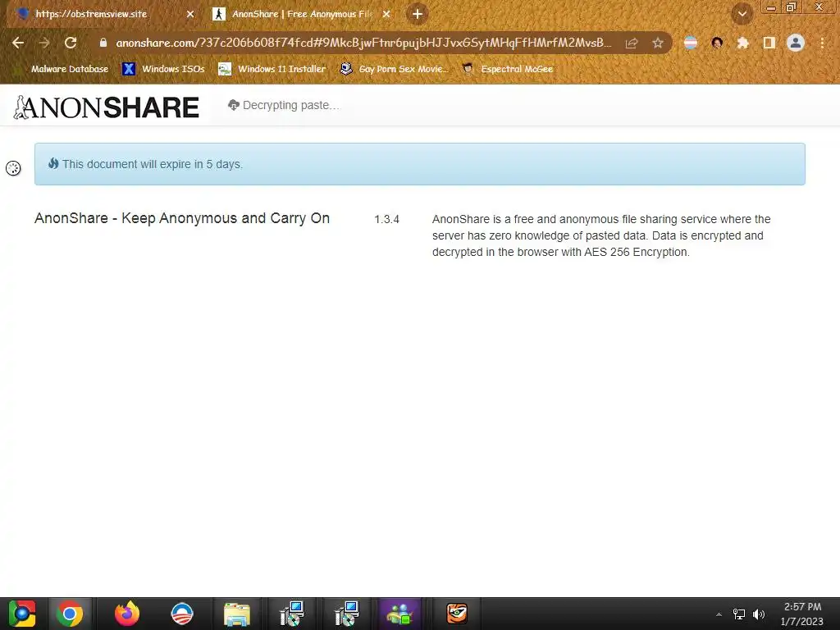
Task: Click the anonshare.com address bar
Action: coord(363,43)
